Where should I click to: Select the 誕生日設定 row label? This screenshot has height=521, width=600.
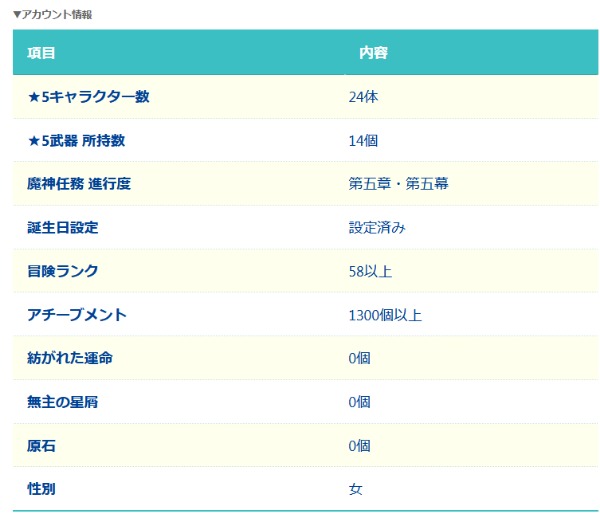pos(62,228)
